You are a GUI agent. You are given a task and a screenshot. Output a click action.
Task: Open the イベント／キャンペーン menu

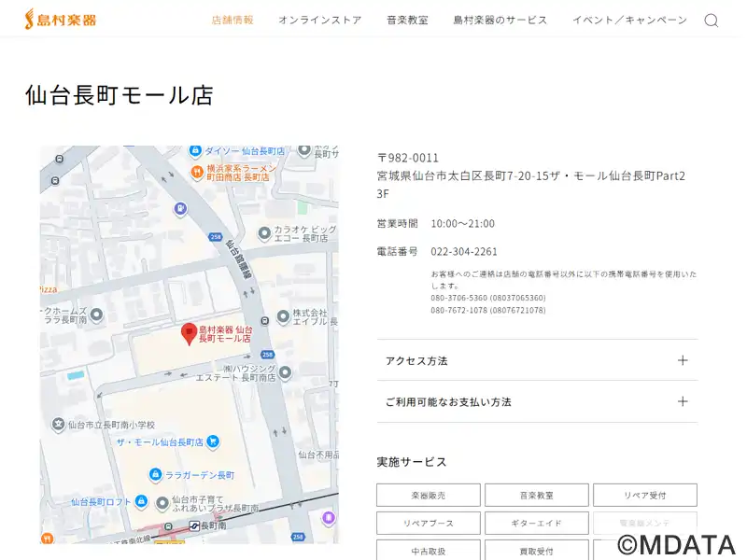click(x=629, y=20)
